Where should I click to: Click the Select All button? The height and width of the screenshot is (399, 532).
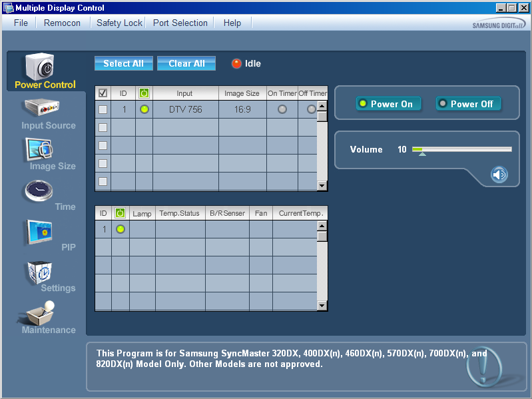tap(123, 63)
